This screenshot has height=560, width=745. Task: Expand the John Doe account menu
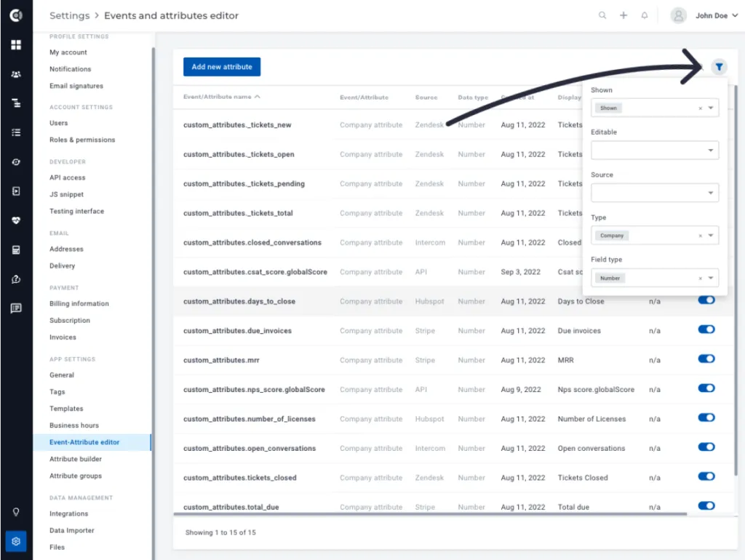pyautogui.click(x=717, y=16)
